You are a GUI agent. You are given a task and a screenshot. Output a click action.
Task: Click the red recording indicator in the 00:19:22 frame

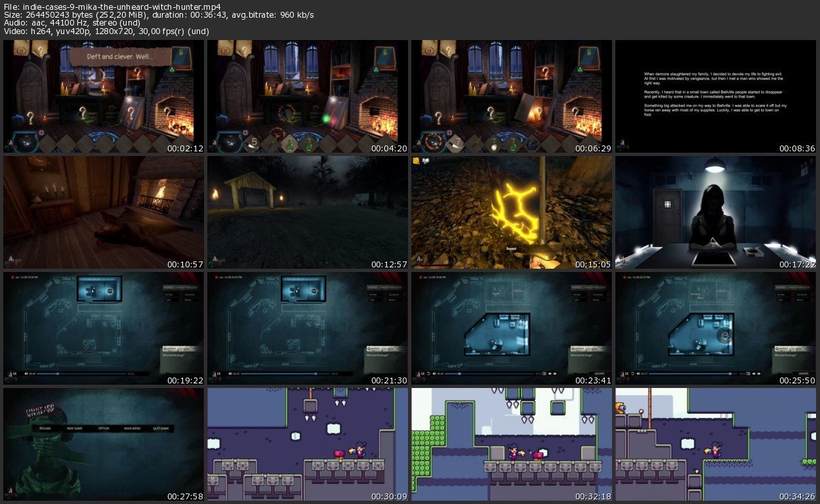pyautogui.click(x=13, y=278)
